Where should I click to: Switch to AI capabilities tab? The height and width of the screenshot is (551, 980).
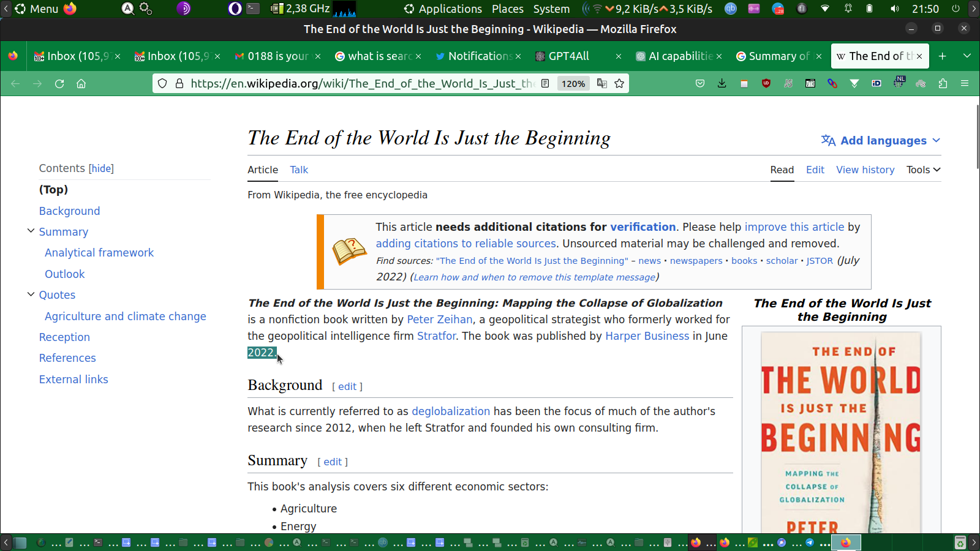(679, 56)
